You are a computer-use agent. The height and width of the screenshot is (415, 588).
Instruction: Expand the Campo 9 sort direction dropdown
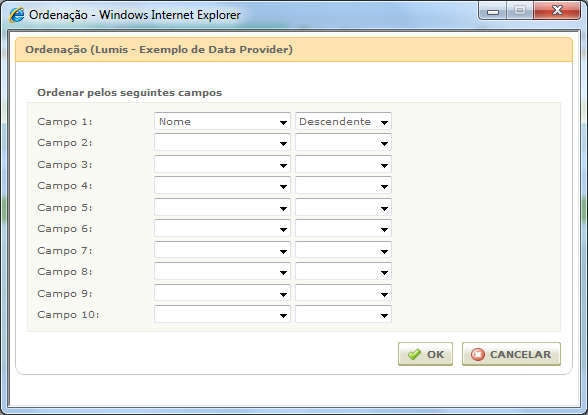point(343,293)
